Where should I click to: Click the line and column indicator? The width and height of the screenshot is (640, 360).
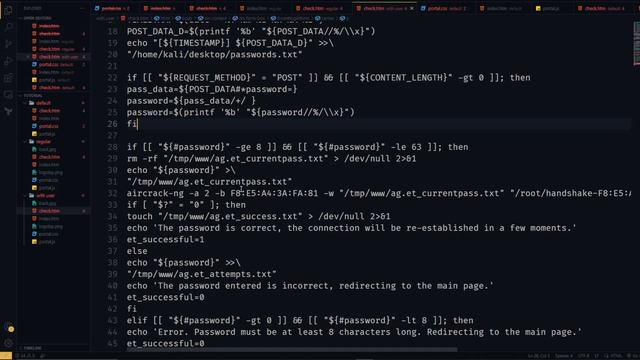[540, 356]
